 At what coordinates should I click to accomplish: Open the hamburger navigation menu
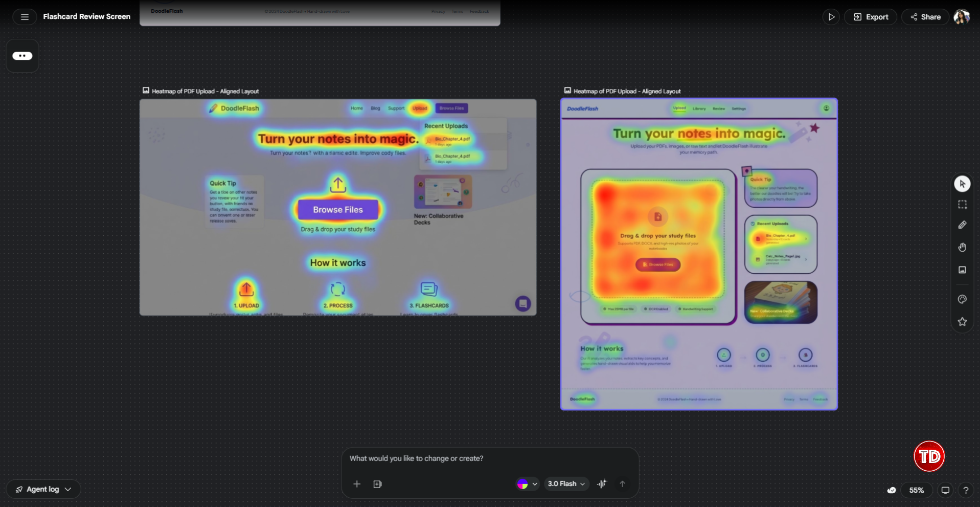pyautogui.click(x=24, y=16)
